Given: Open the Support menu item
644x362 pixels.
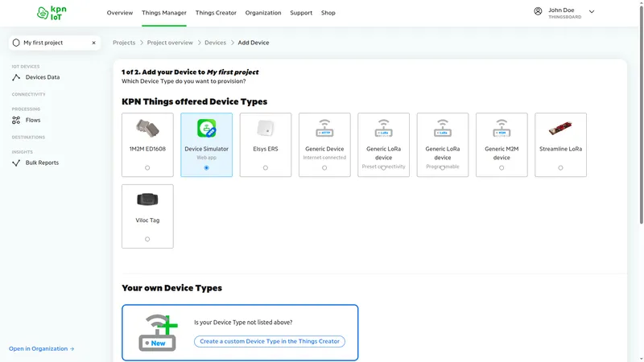Looking at the screenshot, I should click(x=301, y=13).
